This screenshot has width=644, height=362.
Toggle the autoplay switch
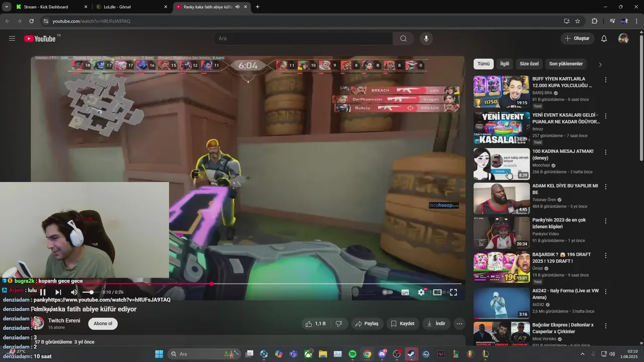pos(387,292)
